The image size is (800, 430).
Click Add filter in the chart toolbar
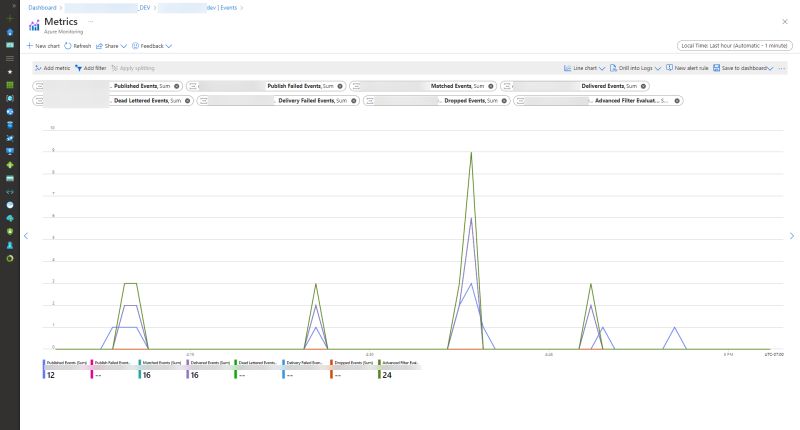pos(90,68)
